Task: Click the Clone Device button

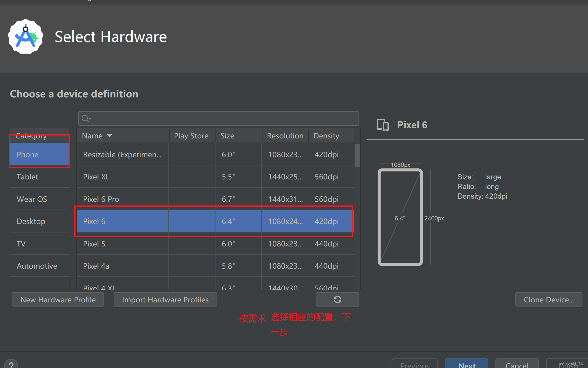Action: click(x=549, y=299)
